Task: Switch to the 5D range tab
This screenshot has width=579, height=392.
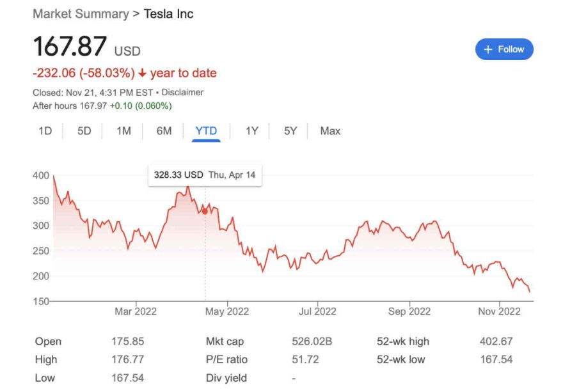Action: pos(84,131)
